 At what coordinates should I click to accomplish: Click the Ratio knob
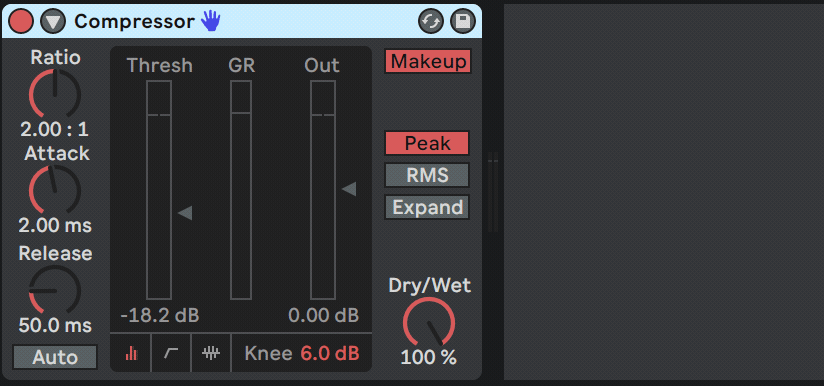[x=55, y=94]
